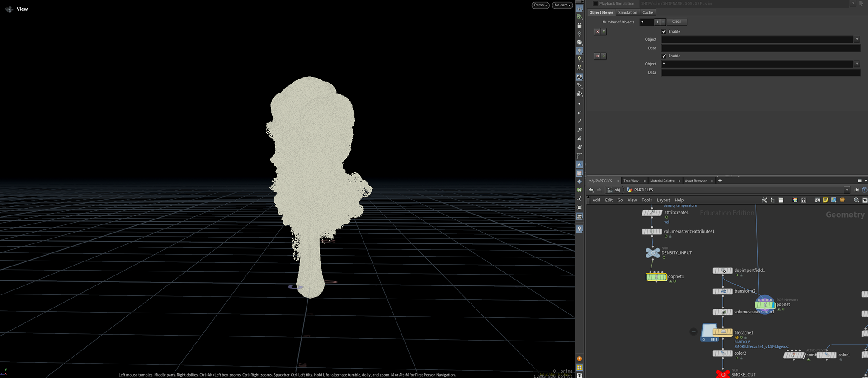Select the filecache1 node
Image resolution: width=868 pixels, height=378 pixels.
coord(723,332)
